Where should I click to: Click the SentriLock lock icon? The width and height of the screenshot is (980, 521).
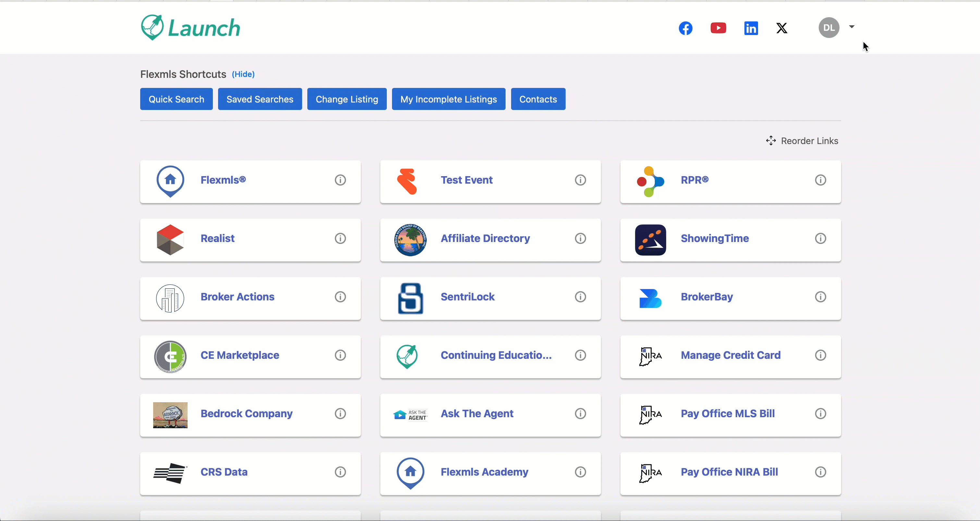coord(410,298)
